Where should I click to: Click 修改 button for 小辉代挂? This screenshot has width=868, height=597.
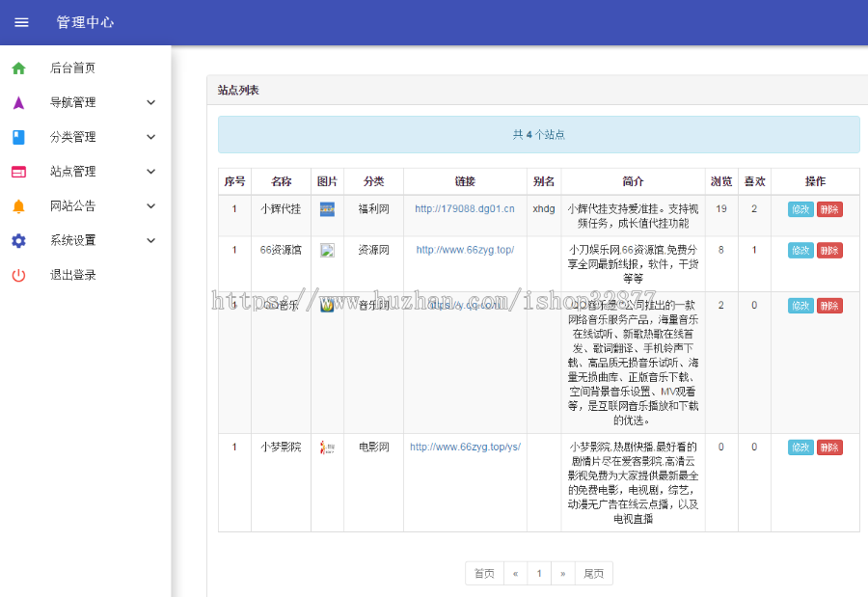(800, 209)
